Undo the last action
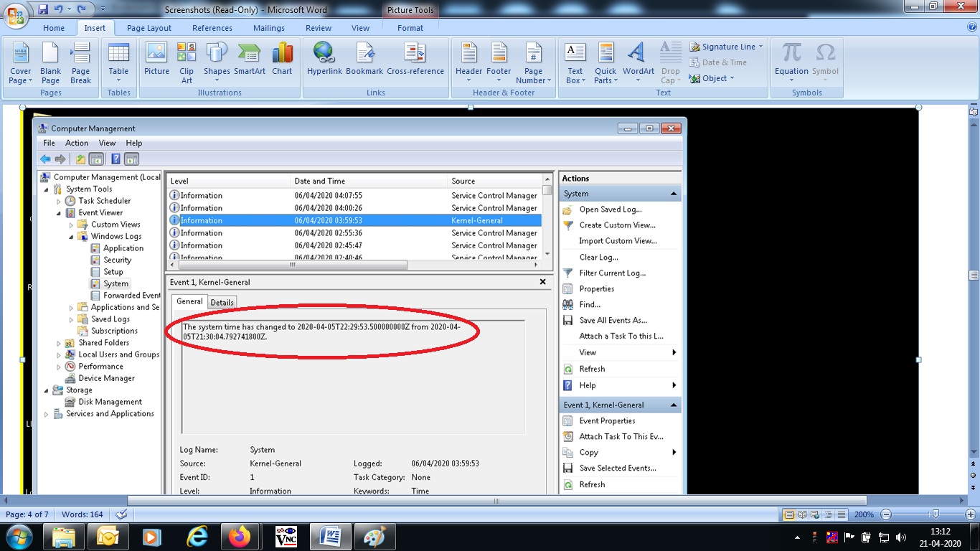Image resolution: width=980 pixels, height=551 pixels. [x=61, y=9]
